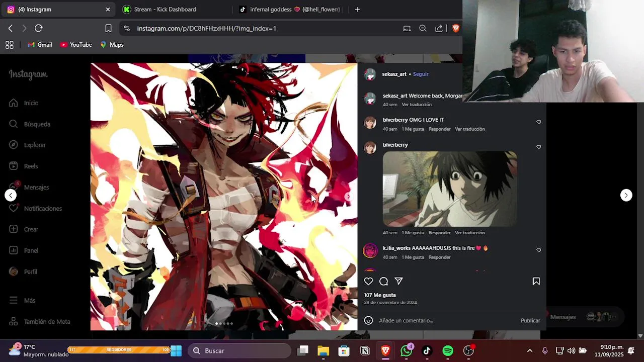Viewport: 644px width, 362px height.
Task: Reload the page
Action: [x=39, y=28]
